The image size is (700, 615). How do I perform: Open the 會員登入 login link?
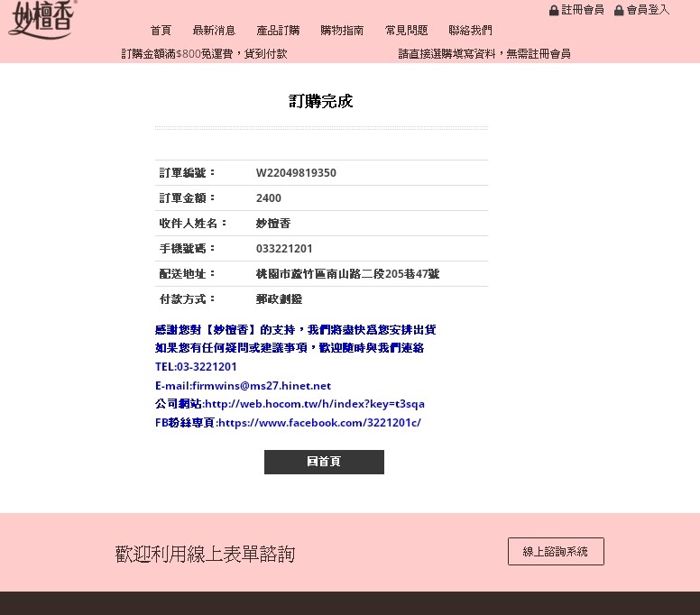pos(648,10)
